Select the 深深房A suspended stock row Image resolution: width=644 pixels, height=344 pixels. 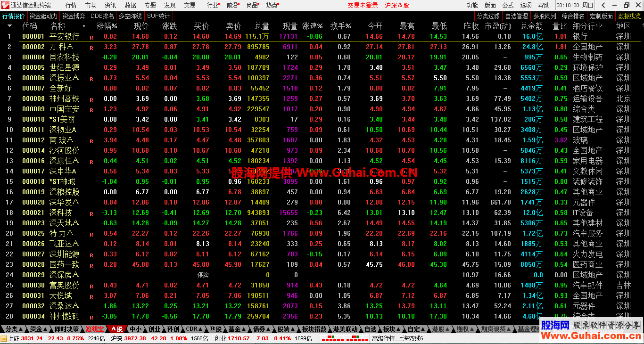(322, 275)
